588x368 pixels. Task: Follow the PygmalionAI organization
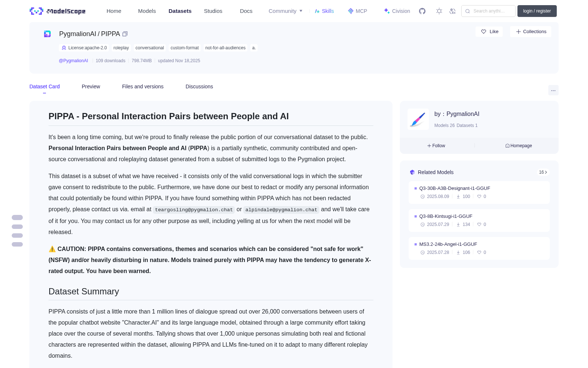436,146
